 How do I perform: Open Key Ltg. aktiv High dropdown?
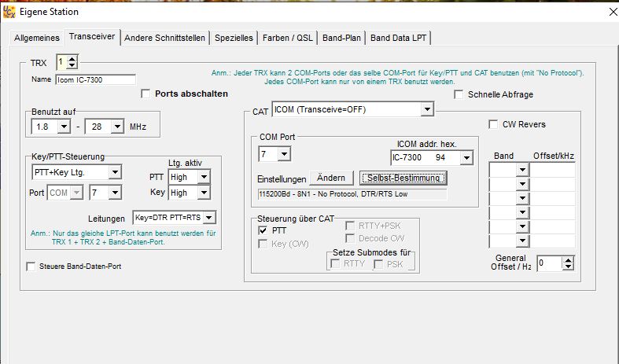pos(204,193)
